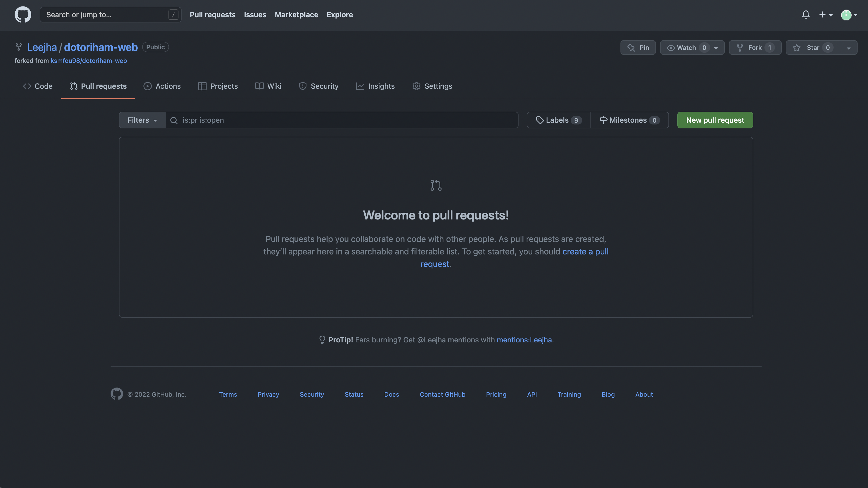
Task: Fork the dotoriham-web repository
Action: (x=755, y=47)
